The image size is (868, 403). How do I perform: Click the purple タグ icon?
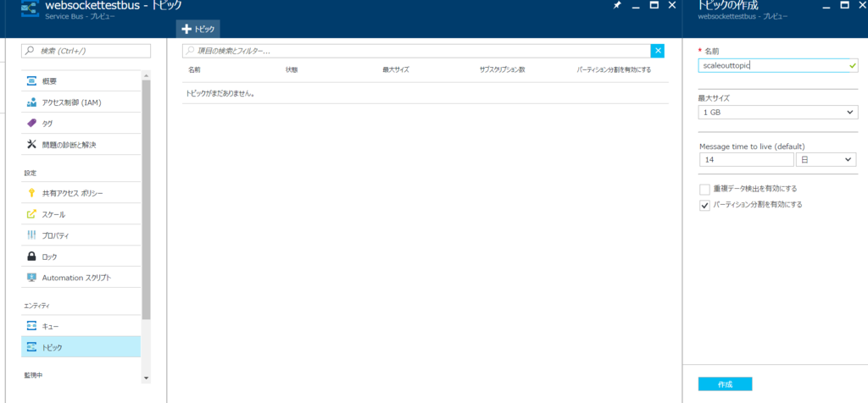tap(31, 124)
